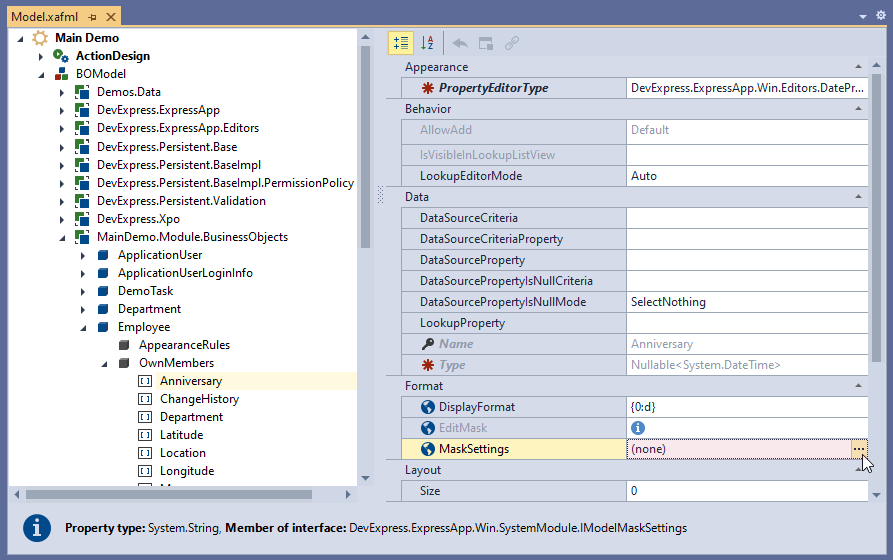
Task: Collapse the Appearance category
Action: 858,67
